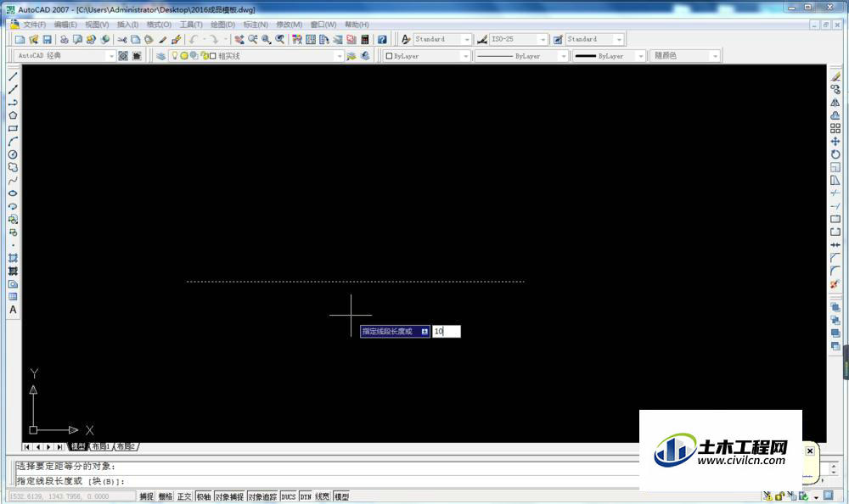The width and height of the screenshot is (849, 504).
Task: Open the ByLayer color control dropdown
Action: (x=465, y=56)
